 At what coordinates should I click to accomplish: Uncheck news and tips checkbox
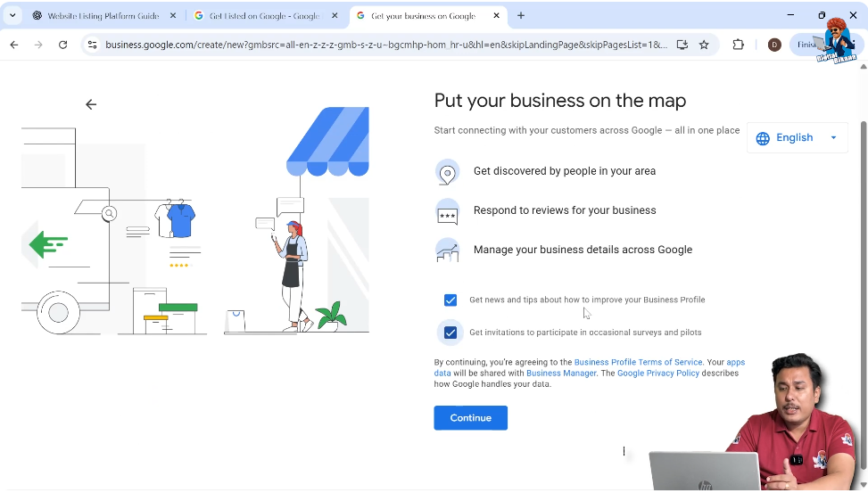coord(451,300)
